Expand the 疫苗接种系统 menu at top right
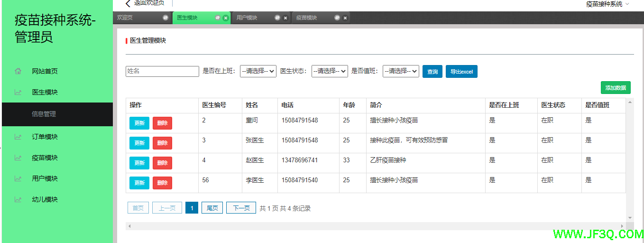This screenshot has height=243, width=644. pyautogui.click(x=607, y=4)
